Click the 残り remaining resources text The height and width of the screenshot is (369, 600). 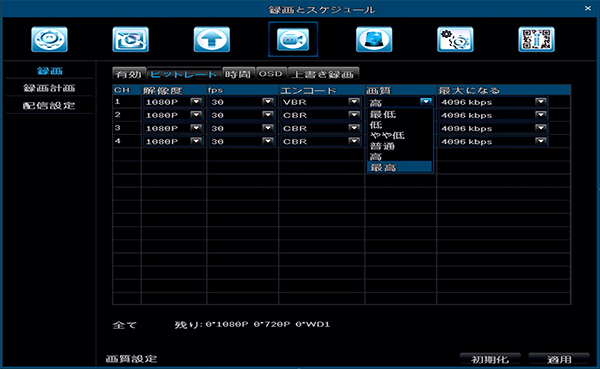(x=252, y=325)
